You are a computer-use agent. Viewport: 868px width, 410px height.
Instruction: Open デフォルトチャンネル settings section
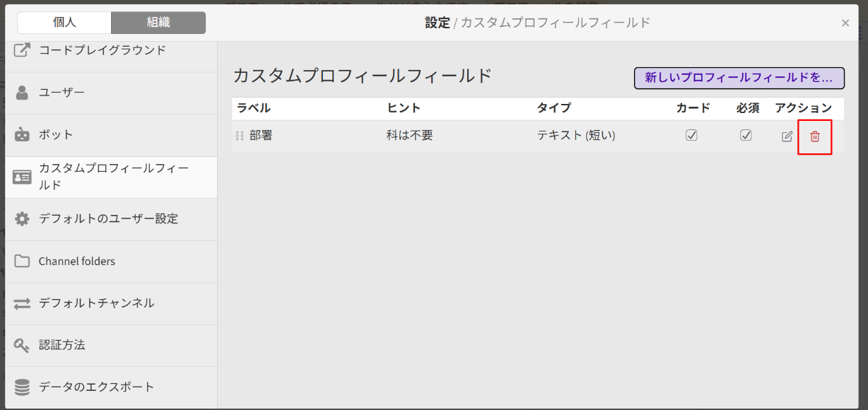coord(96,303)
